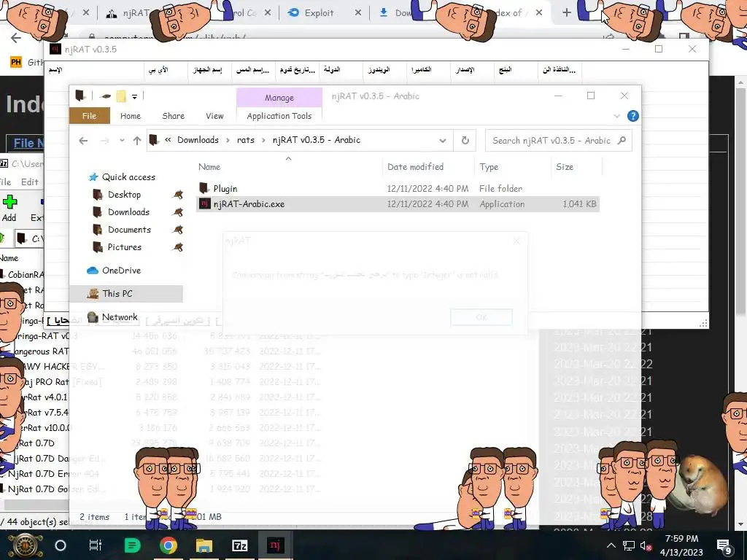Unpin Pictures using its pin icon
Viewport: 747px width, 560px height.
pyautogui.click(x=178, y=247)
